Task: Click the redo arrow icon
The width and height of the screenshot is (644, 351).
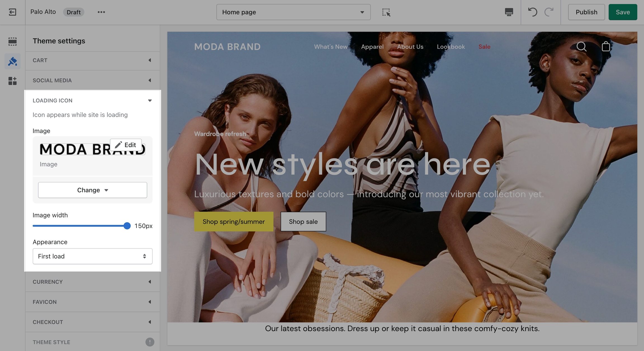Action: click(549, 12)
